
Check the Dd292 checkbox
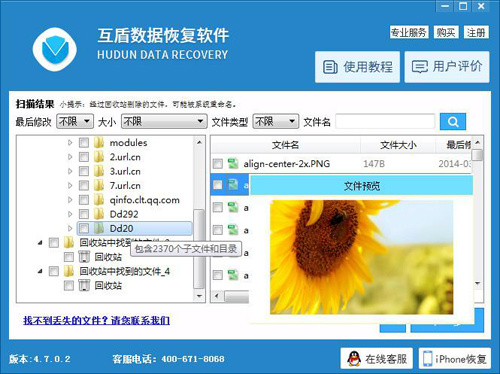84,214
